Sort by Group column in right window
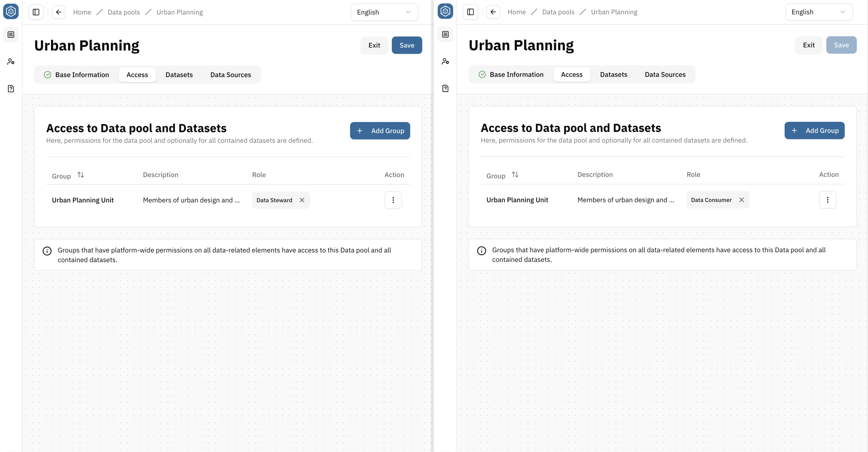Screen dimensions: 868x452 (515, 174)
